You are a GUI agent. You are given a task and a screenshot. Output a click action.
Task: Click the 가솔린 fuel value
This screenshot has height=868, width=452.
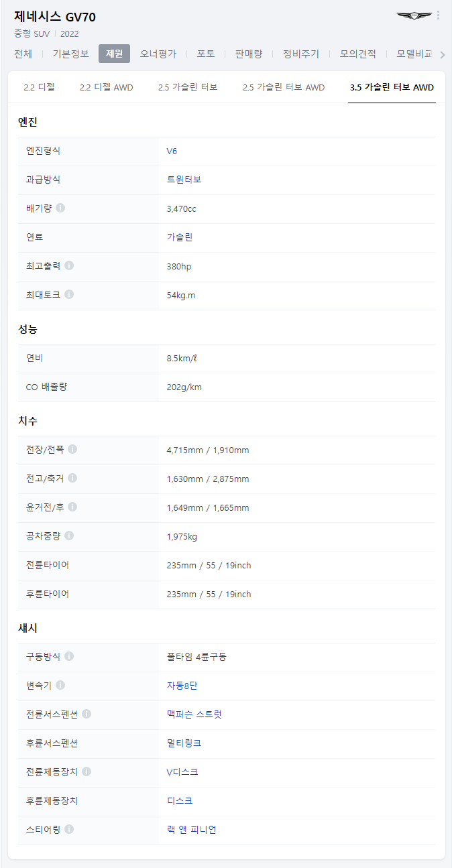[x=180, y=237]
